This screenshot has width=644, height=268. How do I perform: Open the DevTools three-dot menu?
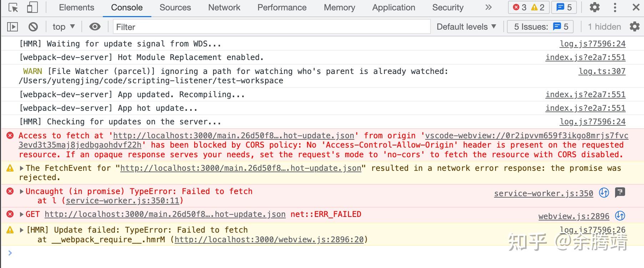tap(615, 8)
